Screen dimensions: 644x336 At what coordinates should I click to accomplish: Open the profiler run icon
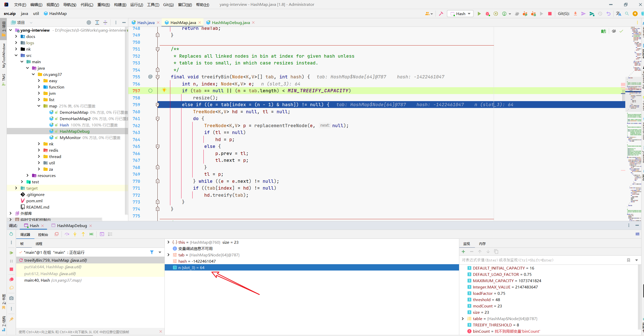click(x=504, y=14)
